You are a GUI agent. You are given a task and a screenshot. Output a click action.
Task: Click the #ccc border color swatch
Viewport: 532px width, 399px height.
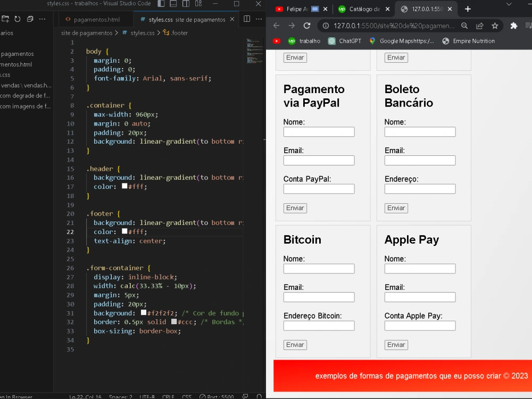174,321
